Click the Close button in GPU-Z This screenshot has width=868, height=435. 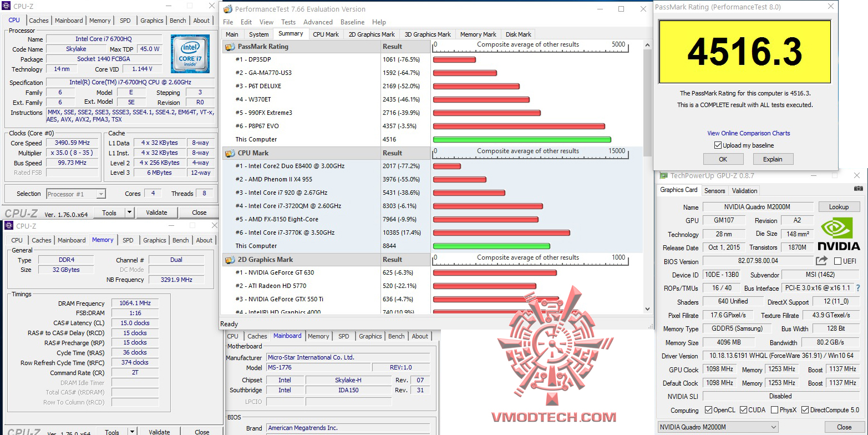tap(844, 427)
